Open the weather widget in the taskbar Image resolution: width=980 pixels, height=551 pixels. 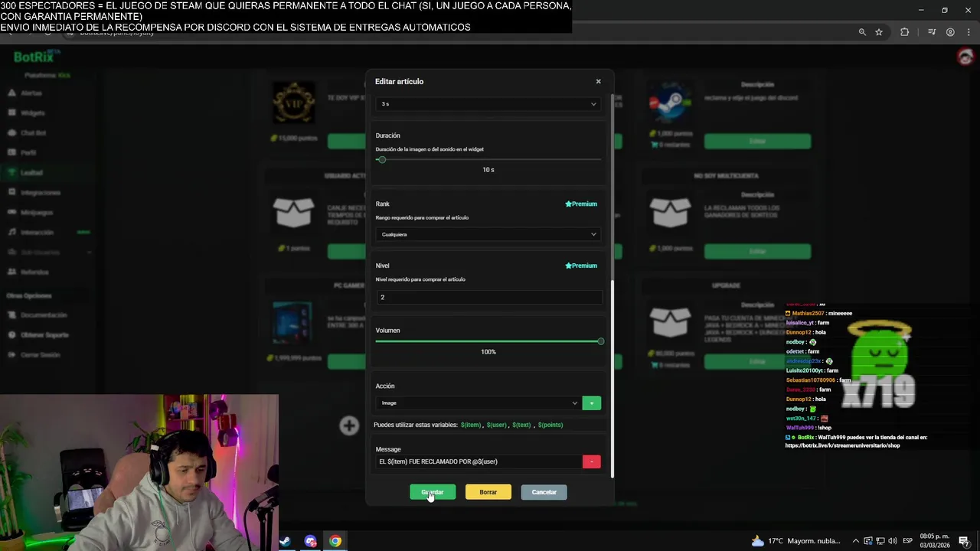click(795, 541)
